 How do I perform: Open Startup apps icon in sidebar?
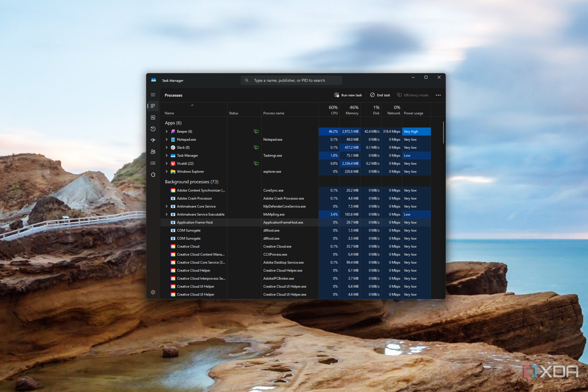pyautogui.click(x=153, y=140)
